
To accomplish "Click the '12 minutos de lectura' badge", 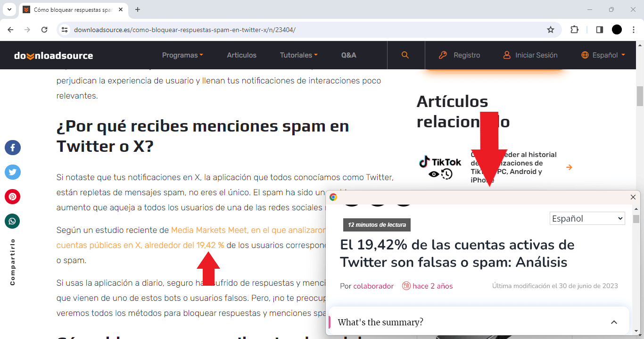I will [377, 225].
